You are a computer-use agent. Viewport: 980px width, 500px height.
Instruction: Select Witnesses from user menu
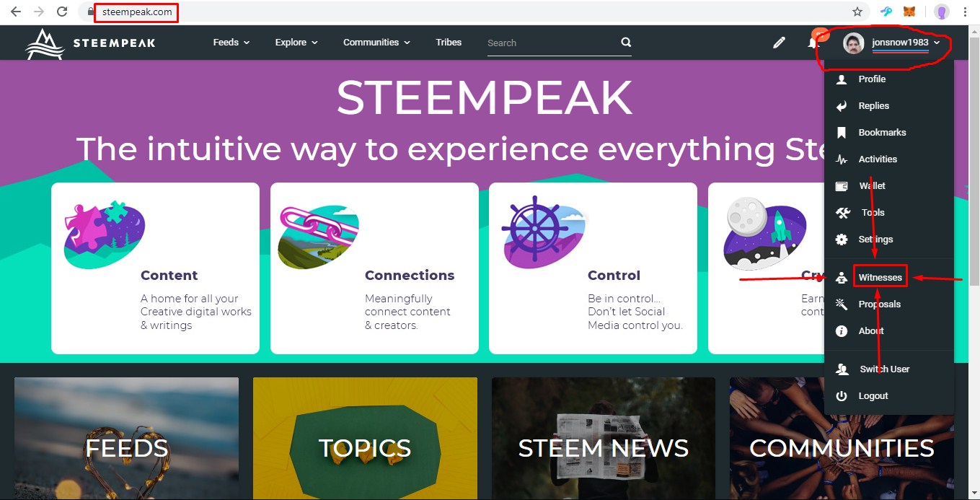coord(880,277)
